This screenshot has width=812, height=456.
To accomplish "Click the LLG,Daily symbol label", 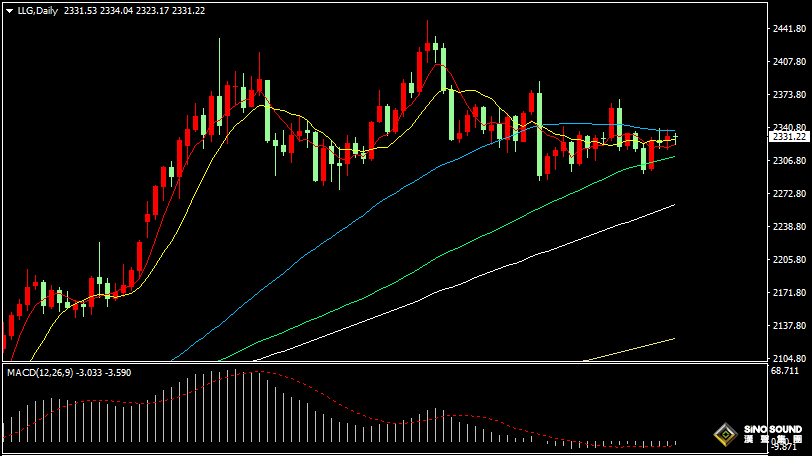I will pos(38,10).
